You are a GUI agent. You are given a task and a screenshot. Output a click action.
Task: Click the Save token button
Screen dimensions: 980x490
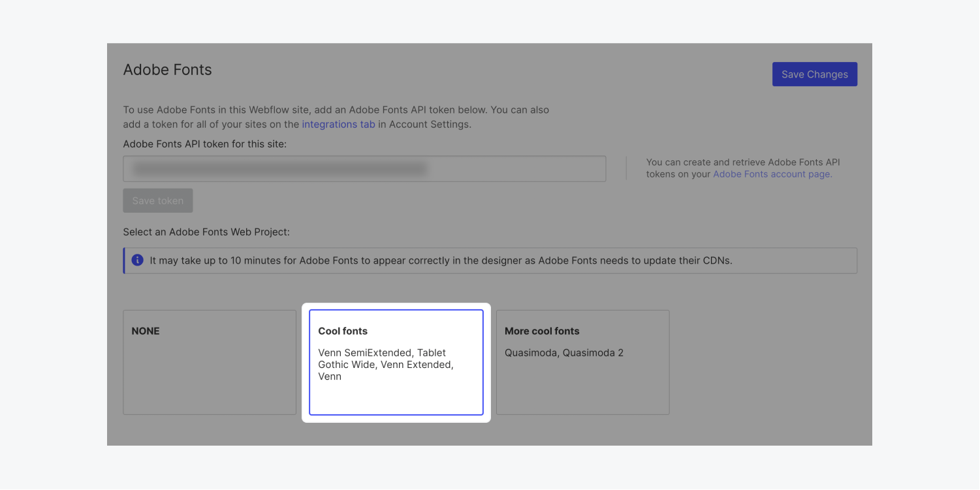pos(158,201)
